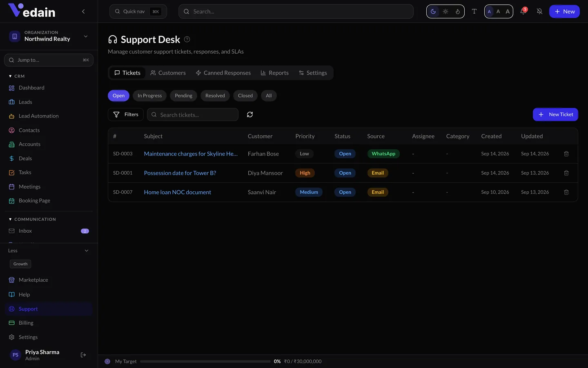
Task: Open Marketplace in the sidebar
Action: [x=49, y=280]
